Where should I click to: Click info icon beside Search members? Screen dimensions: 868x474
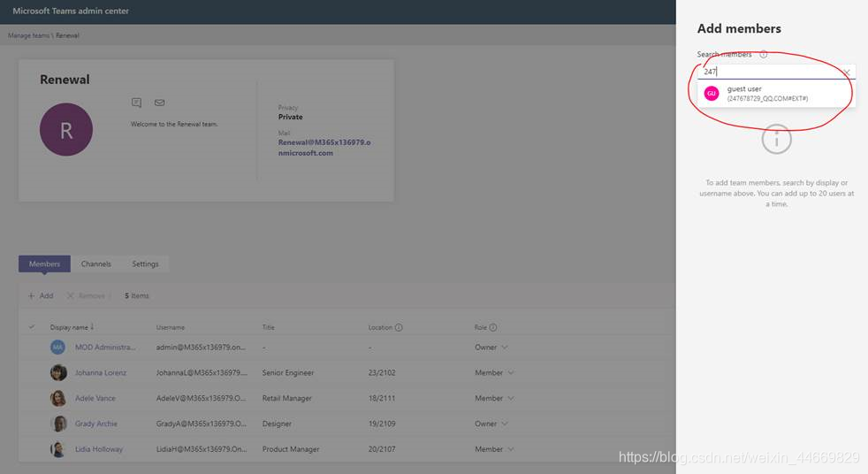tap(764, 54)
